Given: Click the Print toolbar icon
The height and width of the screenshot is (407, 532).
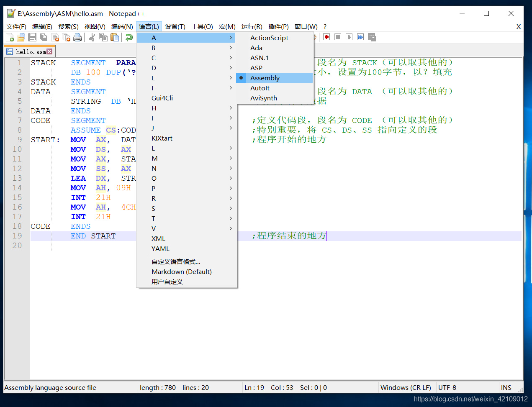Looking at the screenshot, I should pos(77,38).
